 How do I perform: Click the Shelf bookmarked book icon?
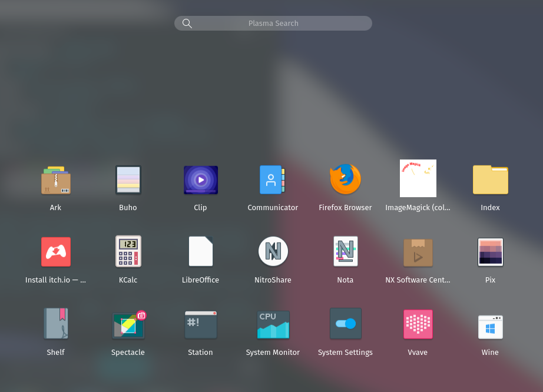pos(56,324)
